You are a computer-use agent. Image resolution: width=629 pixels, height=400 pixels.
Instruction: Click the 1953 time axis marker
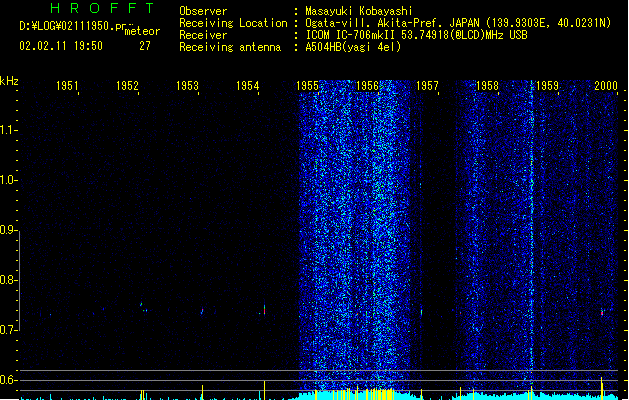pos(187,86)
